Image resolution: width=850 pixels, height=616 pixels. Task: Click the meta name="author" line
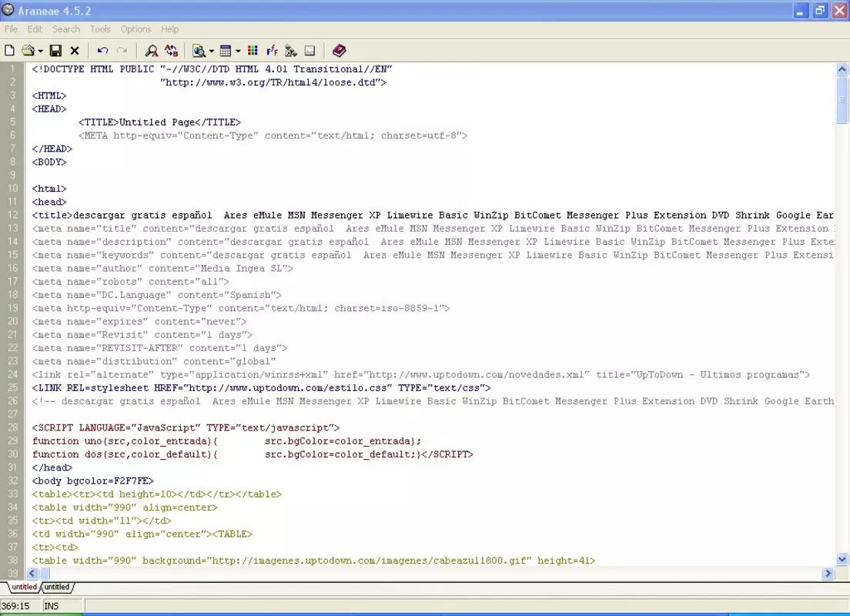[162, 268]
